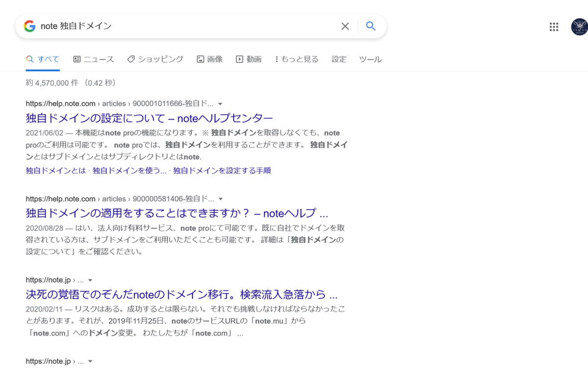Image resolution: width=588 pixels, height=368 pixels.
Task: Follow the 独自ドメインを設定する手順 sitelink
Action: [222, 171]
